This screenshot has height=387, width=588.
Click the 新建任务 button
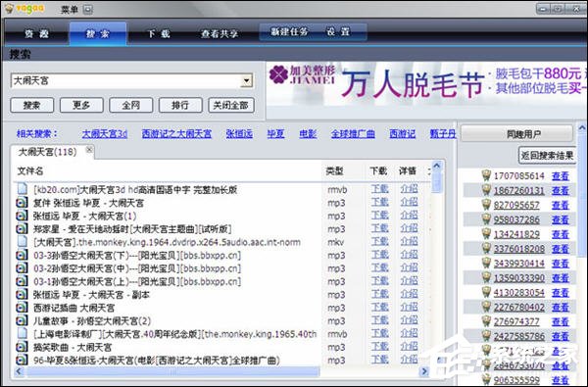click(x=289, y=32)
